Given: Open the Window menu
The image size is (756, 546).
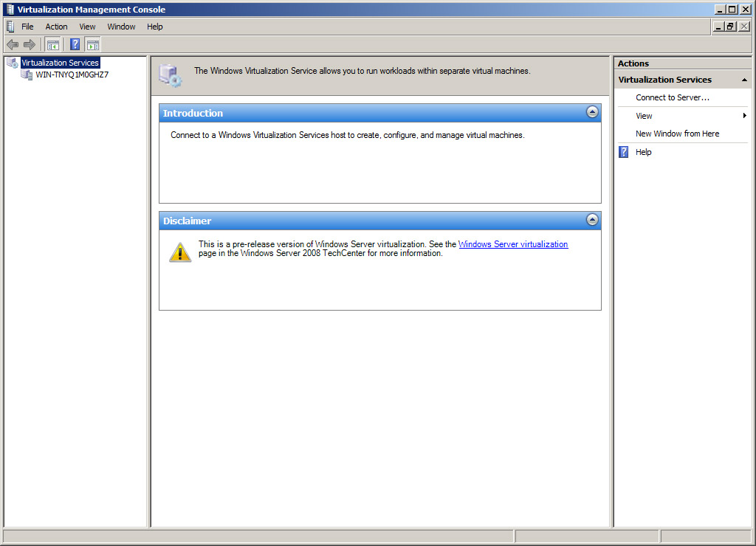Looking at the screenshot, I should [x=121, y=27].
